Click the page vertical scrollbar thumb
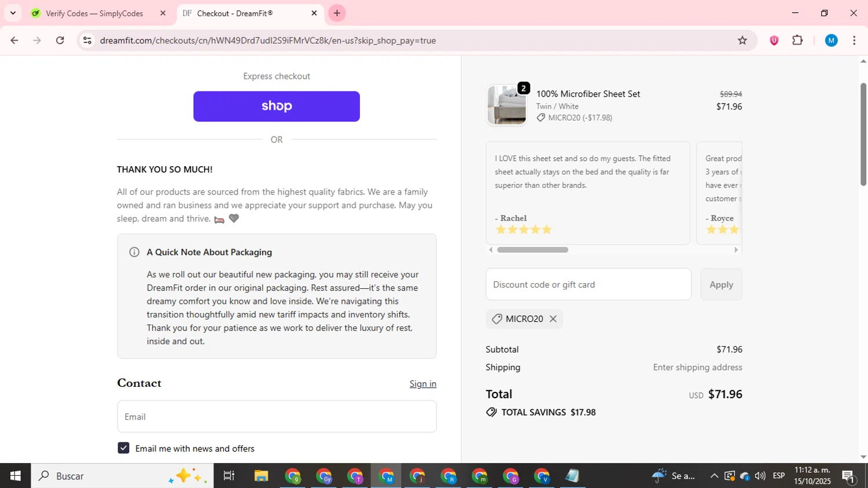Viewport: 868px width, 488px height. click(863, 134)
